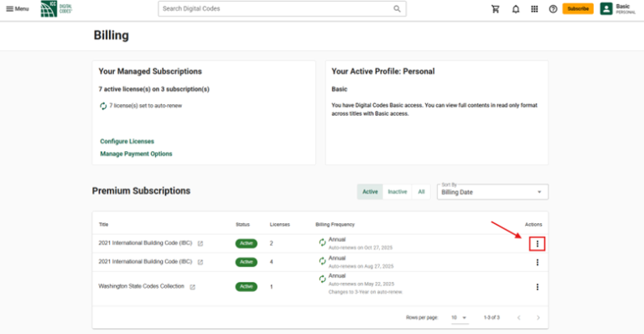Click '7 license(s) set to auto-renew' text
This screenshot has width=644, height=334.
click(145, 106)
